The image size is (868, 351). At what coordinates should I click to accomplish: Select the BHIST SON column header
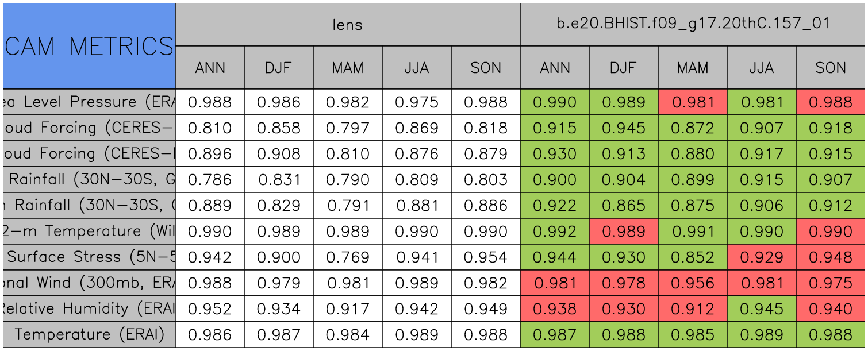coord(831,68)
